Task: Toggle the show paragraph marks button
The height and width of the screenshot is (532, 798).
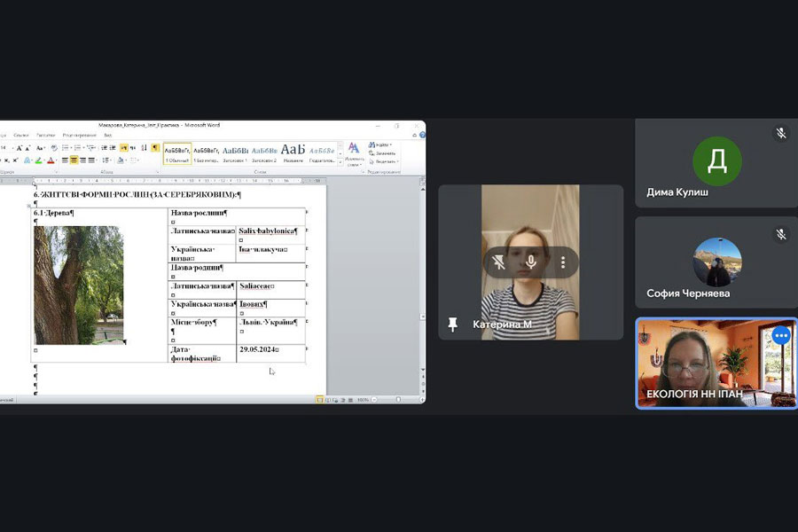Action: pyautogui.click(x=154, y=148)
